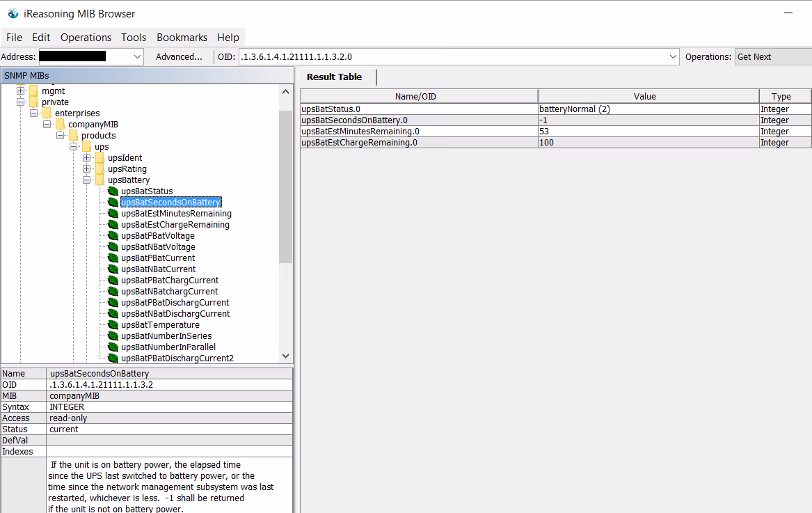Screen dimensions: 812x513
Task: Click the leaf icon next to upsBatTemperature
Action: [x=113, y=325]
